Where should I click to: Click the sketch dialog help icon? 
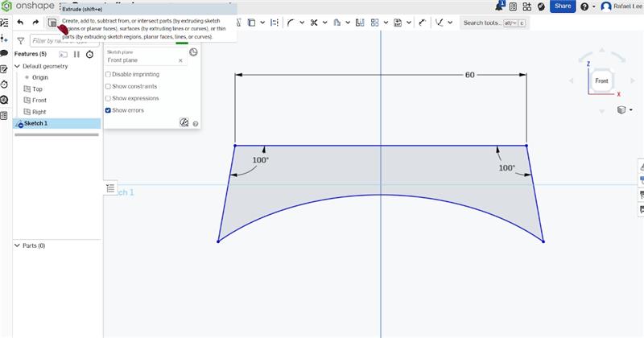point(196,124)
